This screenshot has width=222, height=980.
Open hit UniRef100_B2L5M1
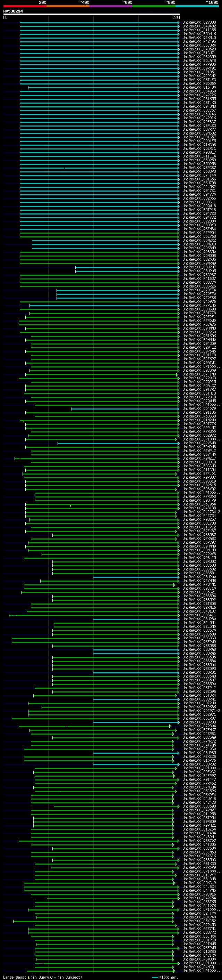click(199, 623)
